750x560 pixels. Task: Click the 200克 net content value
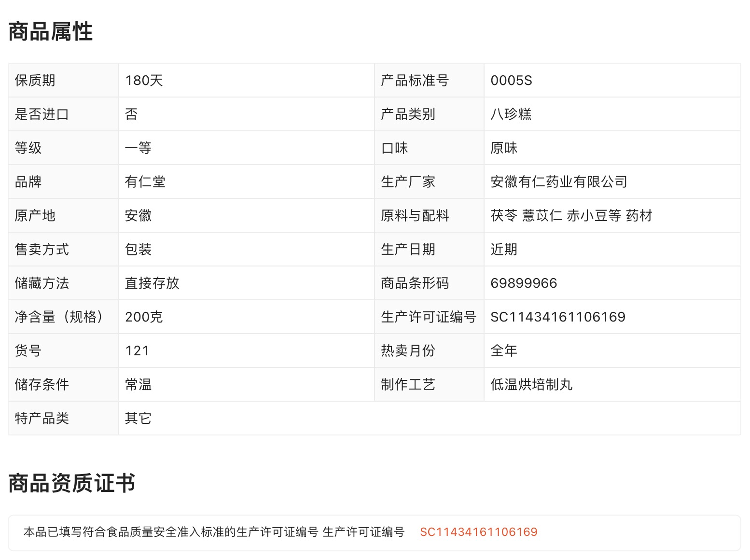144,317
